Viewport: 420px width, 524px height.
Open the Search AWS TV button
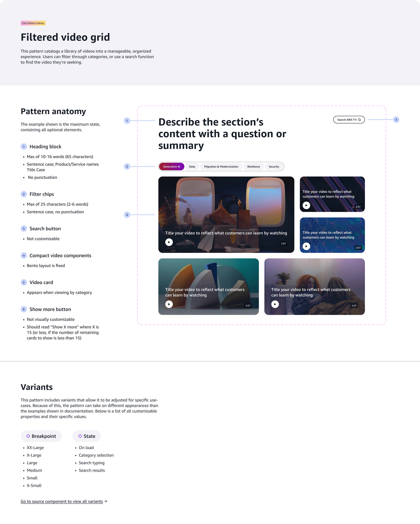click(349, 120)
